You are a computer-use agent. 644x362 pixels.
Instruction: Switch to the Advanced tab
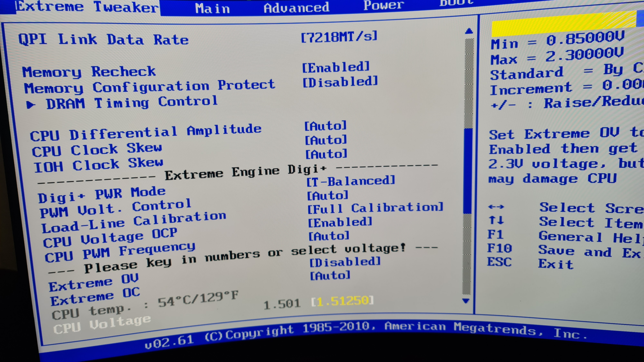coord(296,8)
